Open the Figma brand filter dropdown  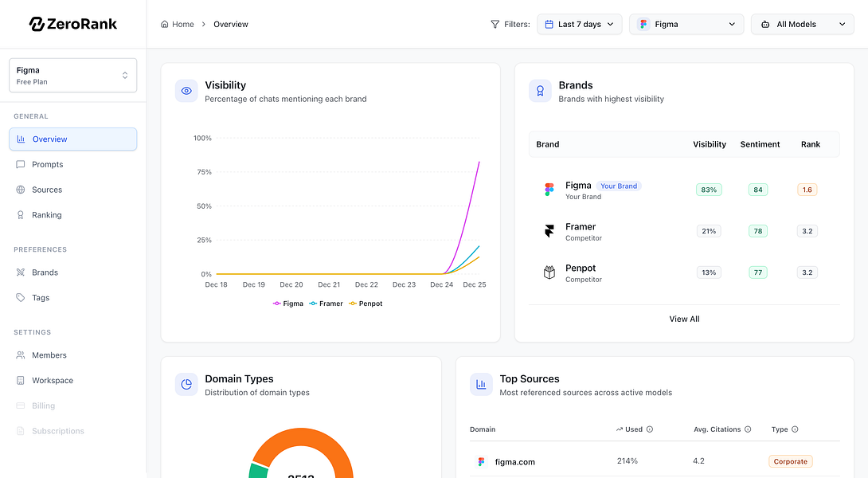[686, 25]
